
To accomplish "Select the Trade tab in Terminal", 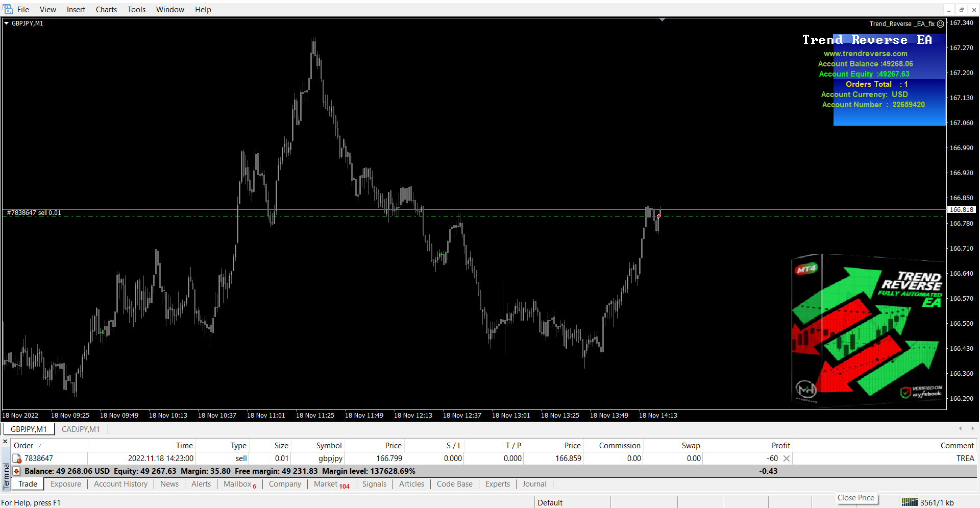I will [28, 484].
